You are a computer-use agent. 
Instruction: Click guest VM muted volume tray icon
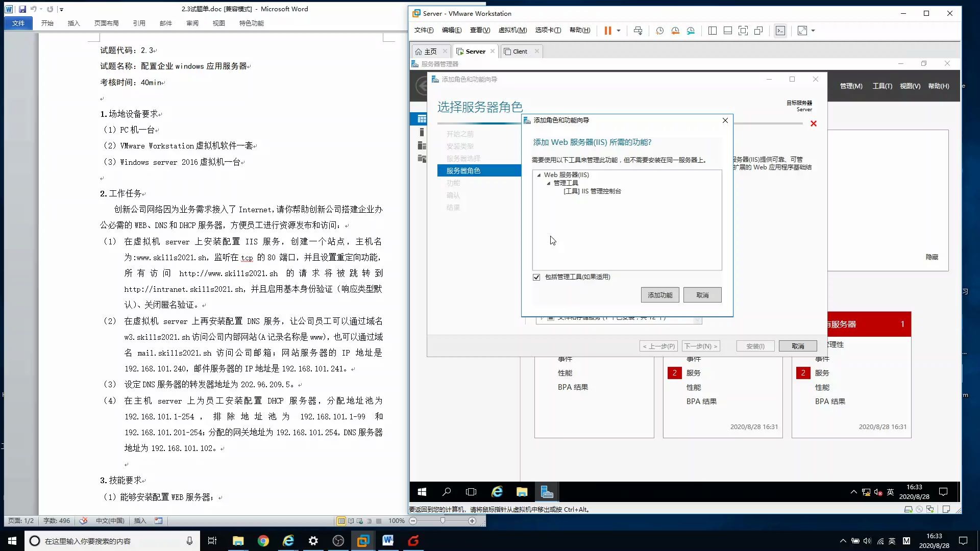[x=878, y=492]
